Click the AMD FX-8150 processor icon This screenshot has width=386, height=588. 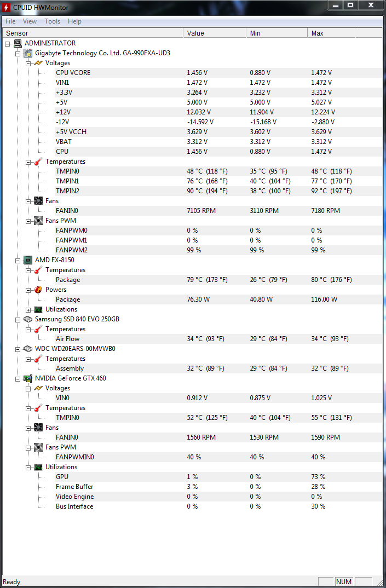tap(28, 260)
